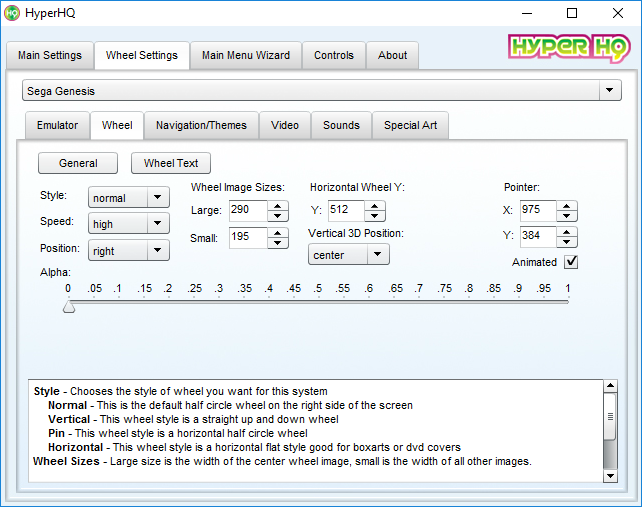
Task: Click the Large size input field
Action: pyautogui.click(x=248, y=211)
